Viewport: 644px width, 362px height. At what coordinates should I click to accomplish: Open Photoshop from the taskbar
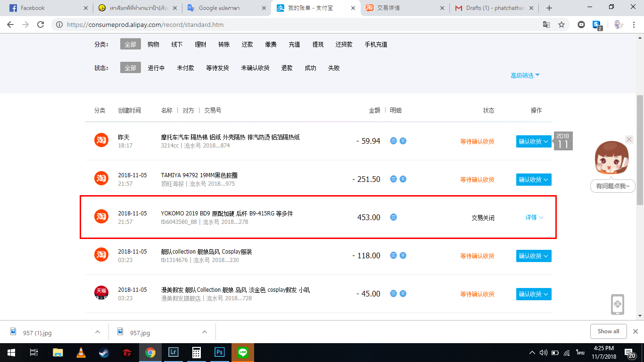220,352
